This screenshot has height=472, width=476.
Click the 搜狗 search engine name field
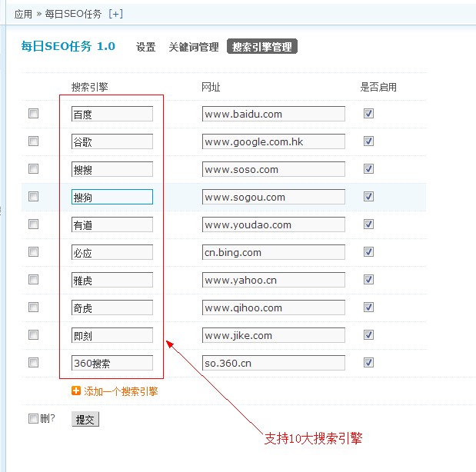112,197
